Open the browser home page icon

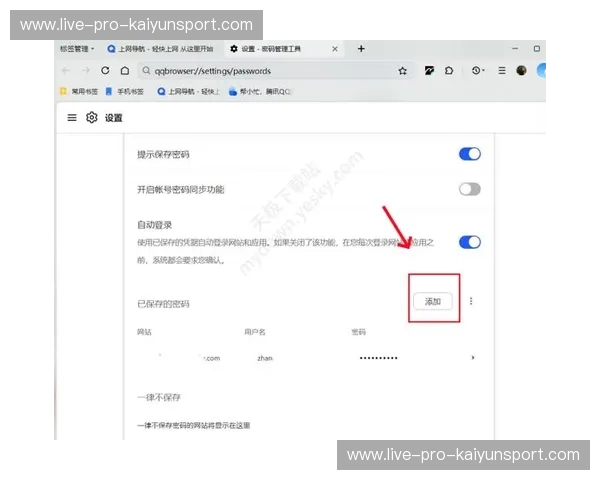125,71
